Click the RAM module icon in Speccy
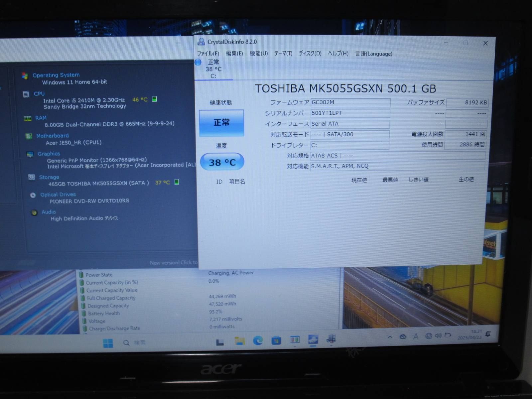 (x=28, y=118)
